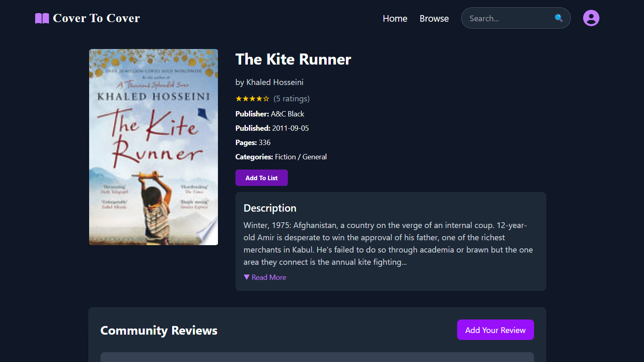Click The Kite Runner book title

[293, 59]
